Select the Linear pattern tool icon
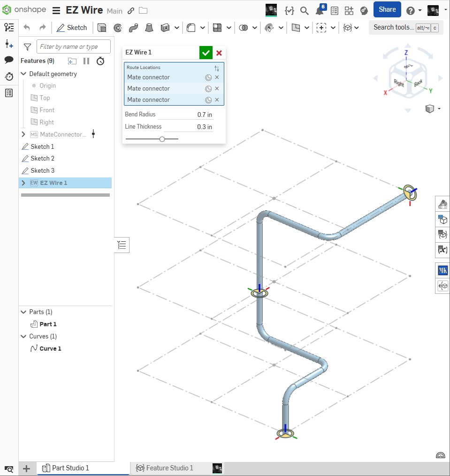Viewport: 450px width, 476px height. tap(217, 28)
